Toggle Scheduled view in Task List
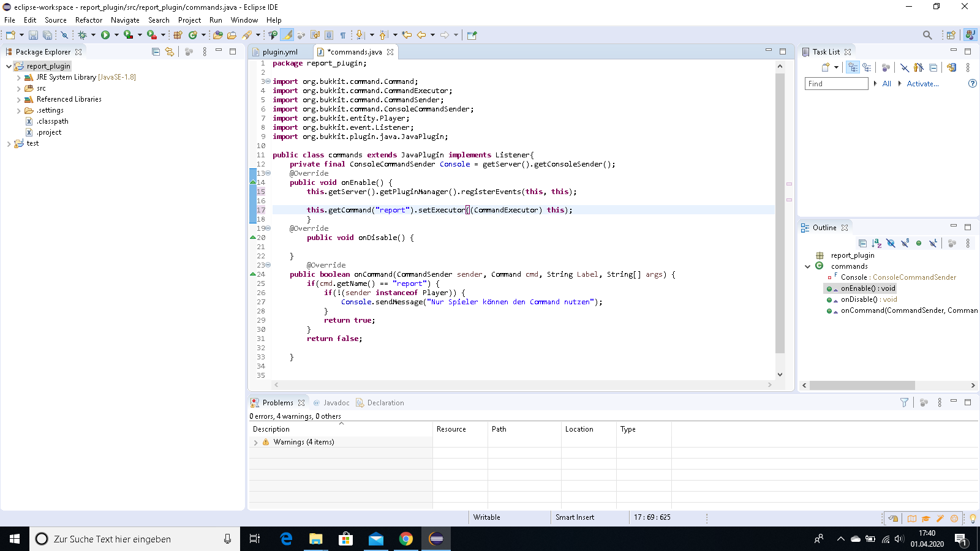The image size is (980, 551). [867, 67]
